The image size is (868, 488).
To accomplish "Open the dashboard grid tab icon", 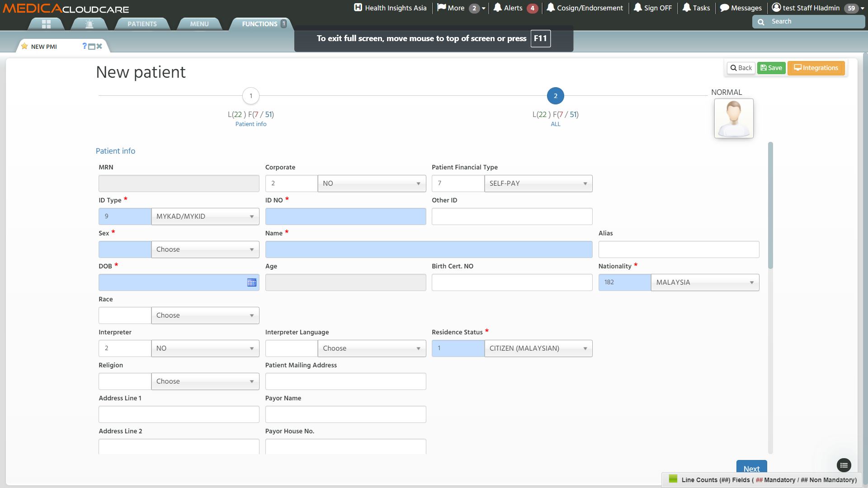I will point(46,24).
